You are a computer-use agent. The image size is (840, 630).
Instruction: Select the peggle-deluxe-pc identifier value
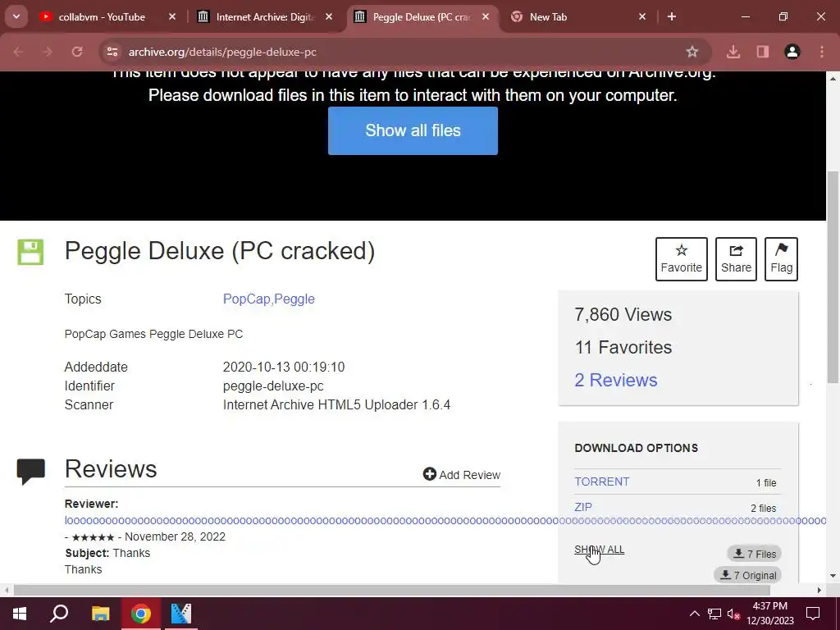click(273, 386)
